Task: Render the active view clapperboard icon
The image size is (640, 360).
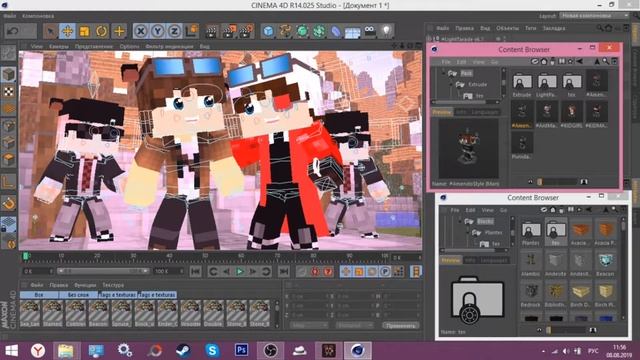Action: click(x=212, y=31)
